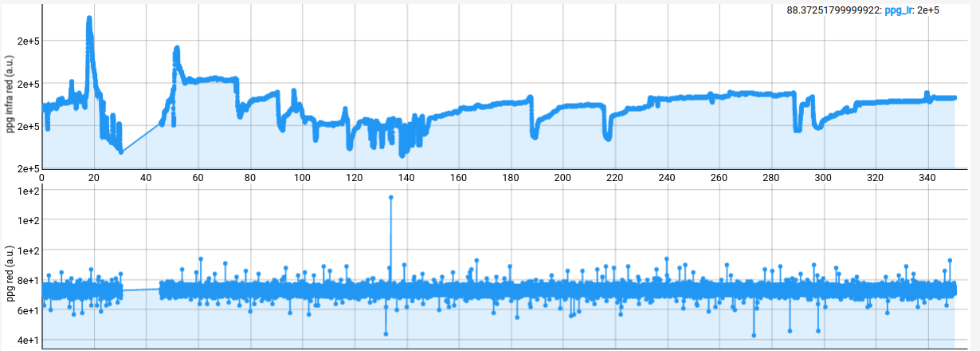Viewport: 980px width, 351px height.
Task: Click the 4e+1 y-axis tick label
Action: coord(29,341)
